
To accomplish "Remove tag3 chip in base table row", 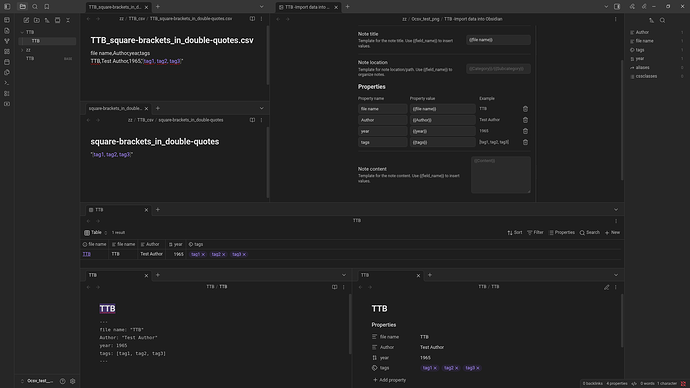I will click(x=244, y=255).
